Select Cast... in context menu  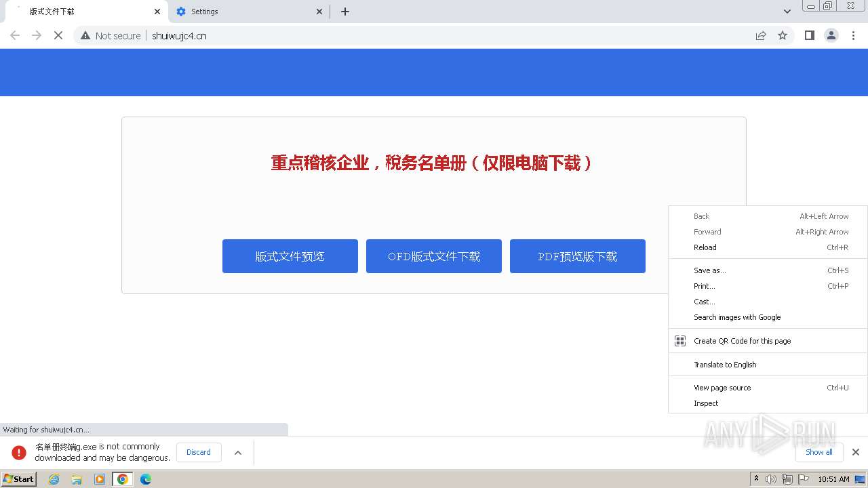768,302
